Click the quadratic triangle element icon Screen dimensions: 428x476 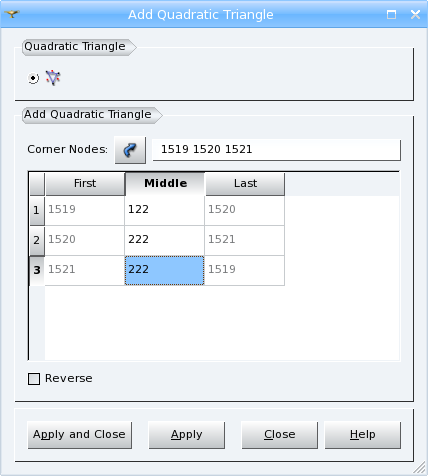tap(53, 78)
